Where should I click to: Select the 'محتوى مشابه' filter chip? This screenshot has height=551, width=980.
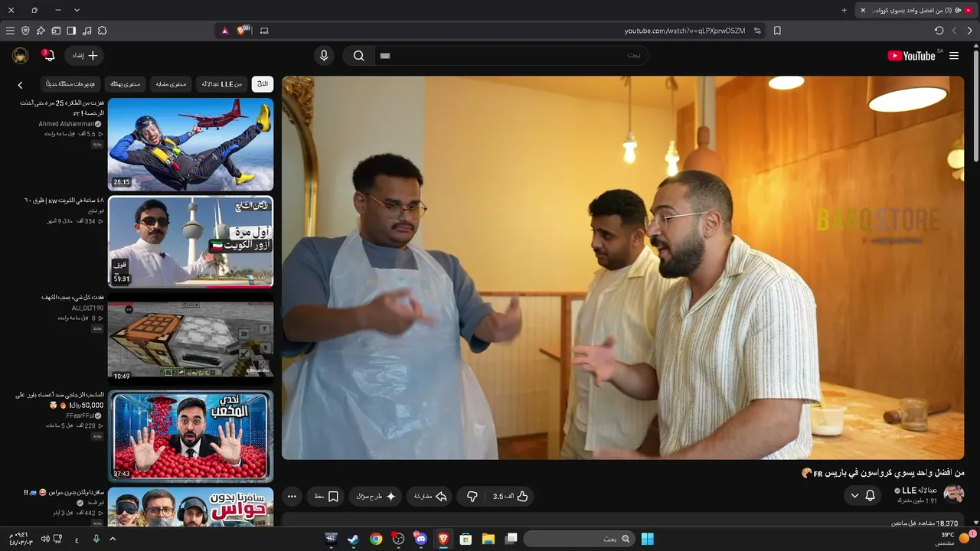tap(171, 84)
